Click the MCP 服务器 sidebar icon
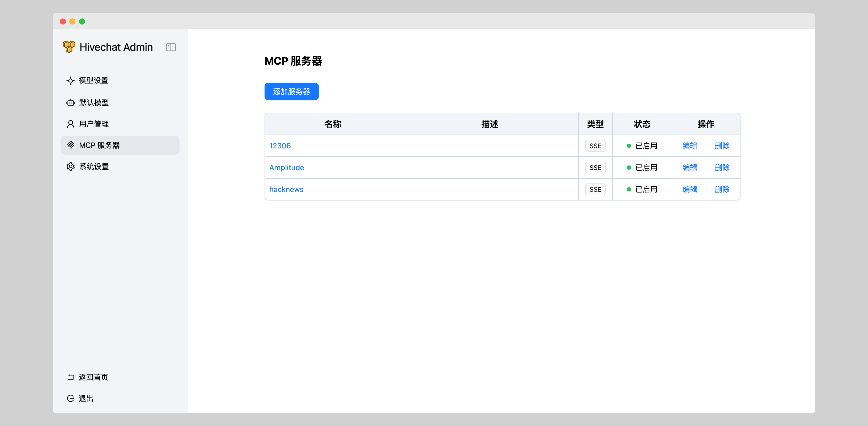The width and height of the screenshot is (868, 426). [x=70, y=145]
